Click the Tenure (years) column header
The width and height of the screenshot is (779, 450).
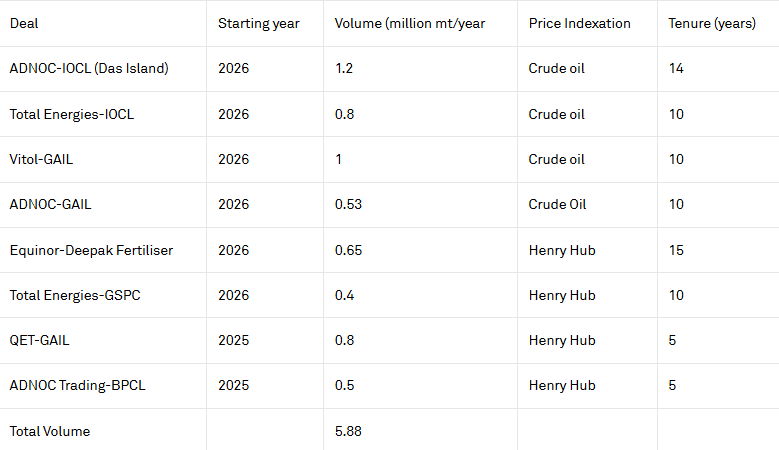point(712,23)
